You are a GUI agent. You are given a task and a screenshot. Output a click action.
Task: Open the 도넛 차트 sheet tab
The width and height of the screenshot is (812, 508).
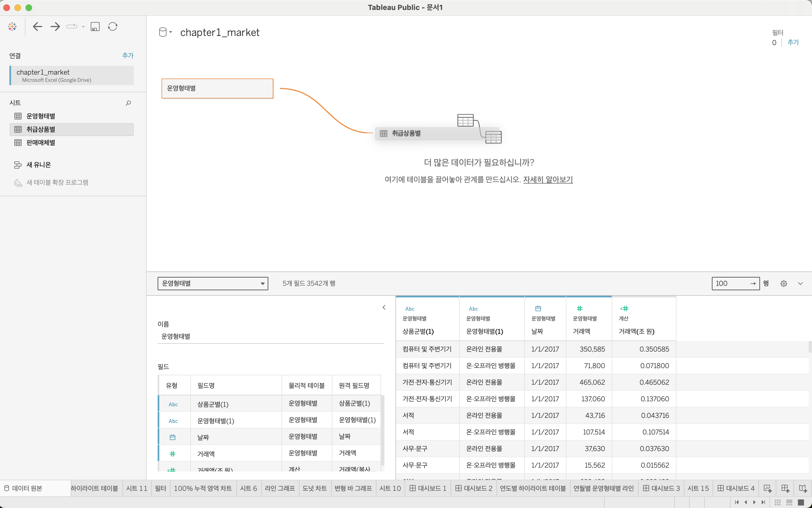(314, 488)
